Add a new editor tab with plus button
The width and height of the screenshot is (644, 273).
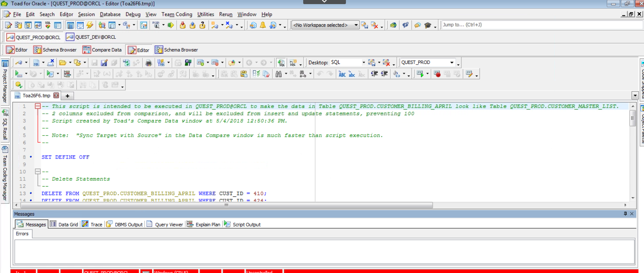click(67, 96)
